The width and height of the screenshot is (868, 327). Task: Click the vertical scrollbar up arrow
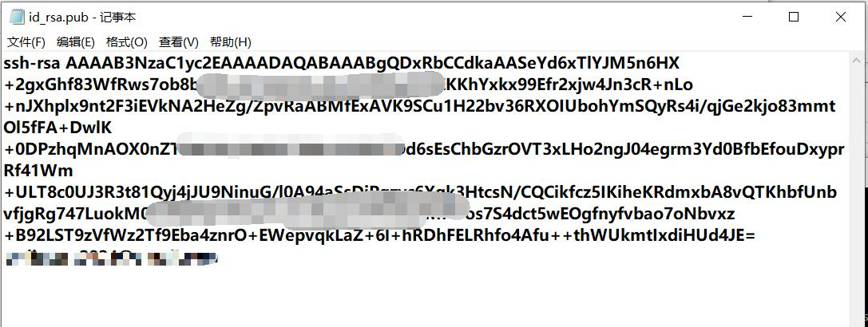click(856, 59)
